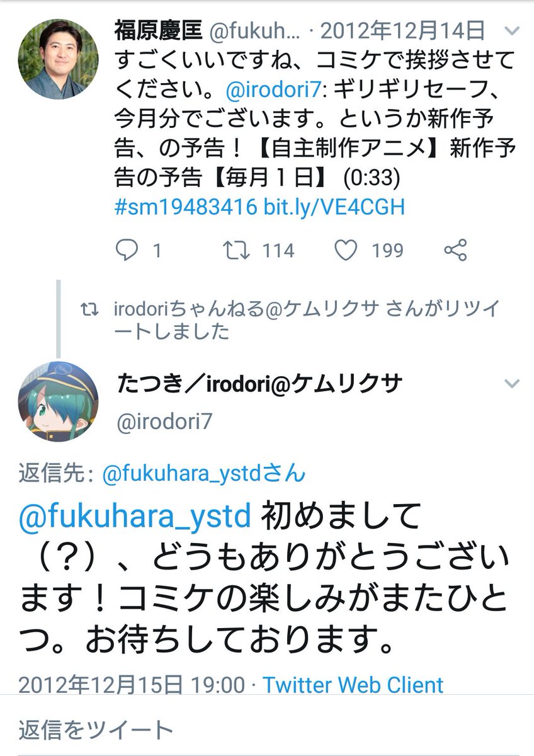Screen dimensions: 534x756
Task: Click small retweet icon beside irodoriちゃんねる
Action: pyautogui.click(x=94, y=309)
